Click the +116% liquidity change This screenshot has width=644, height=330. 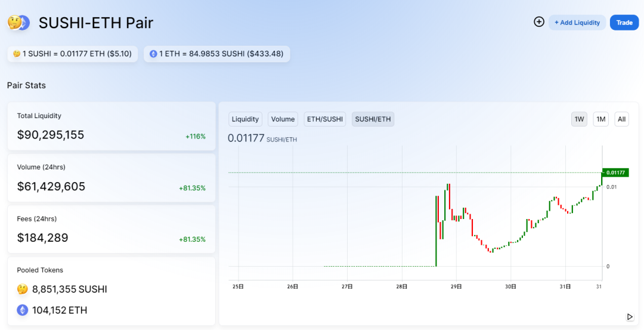pyautogui.click(x=196, y=137)
